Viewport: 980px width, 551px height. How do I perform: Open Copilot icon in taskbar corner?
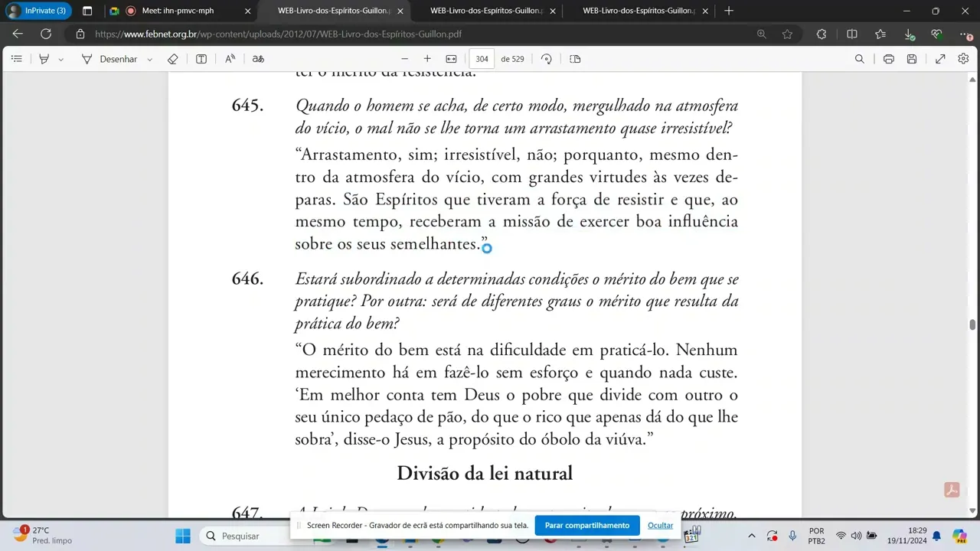coord(959,536)
